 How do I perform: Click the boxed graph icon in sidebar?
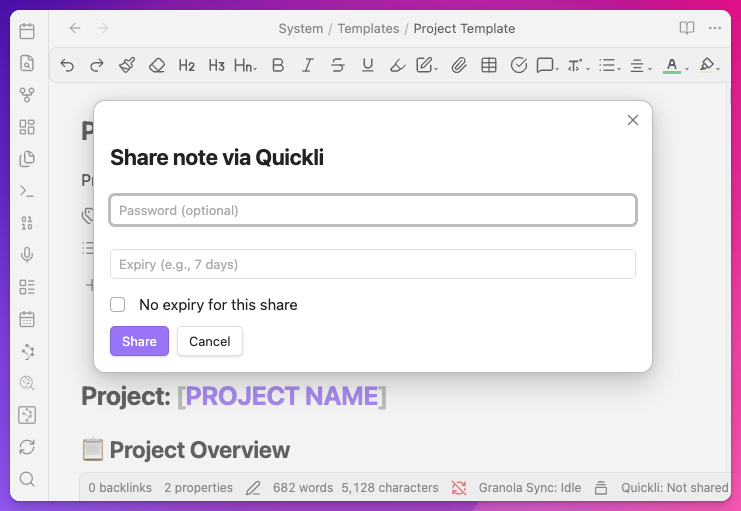27,415
